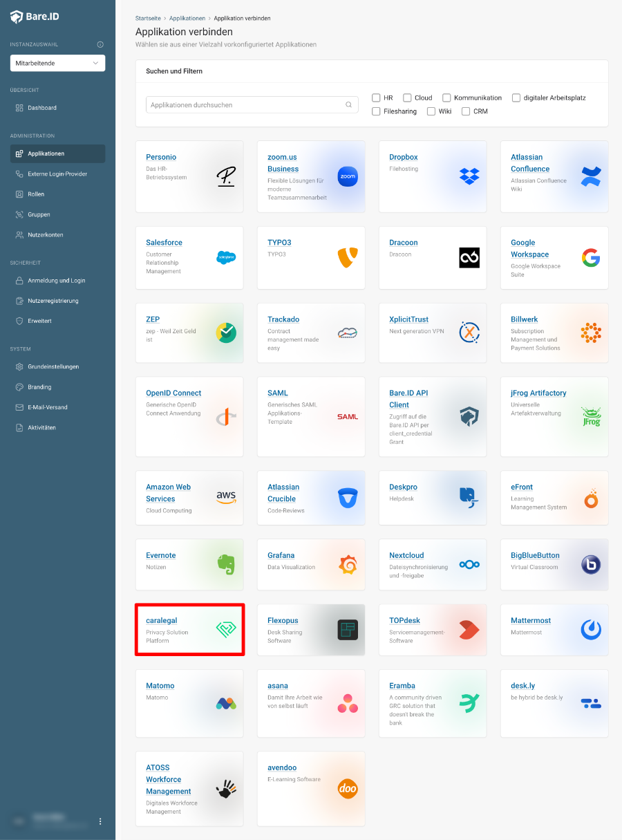Click the Zoom logo icon
622x840 pixels.
(x=348, y=176)
